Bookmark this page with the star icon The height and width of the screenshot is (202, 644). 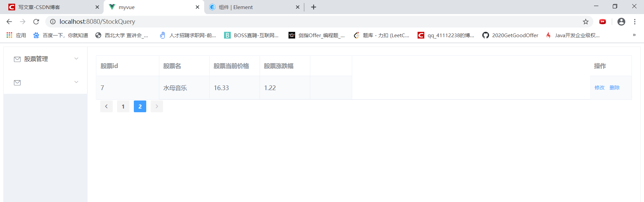click(x=586, y=22)
